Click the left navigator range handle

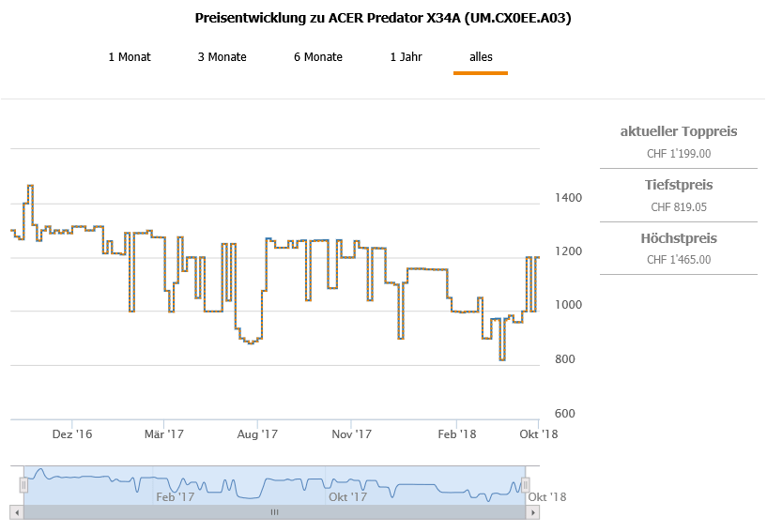pyautogui.click(x=24, y=484)
